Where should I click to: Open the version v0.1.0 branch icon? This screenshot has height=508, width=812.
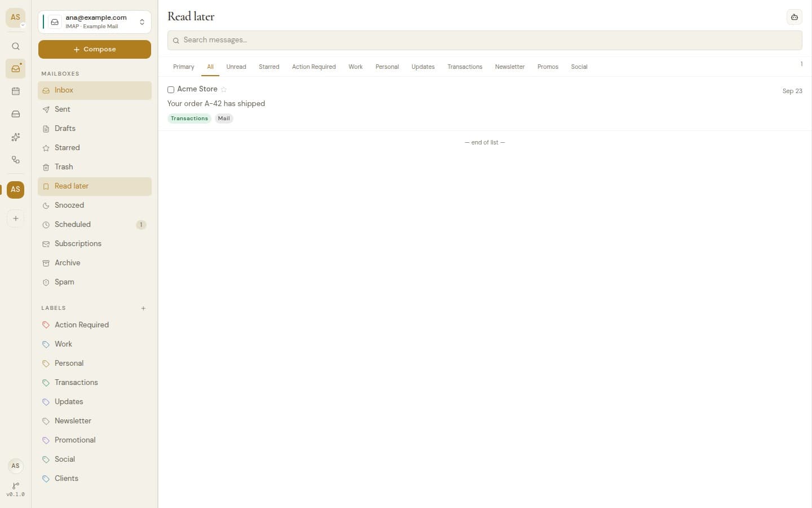[x=16, y=489]
